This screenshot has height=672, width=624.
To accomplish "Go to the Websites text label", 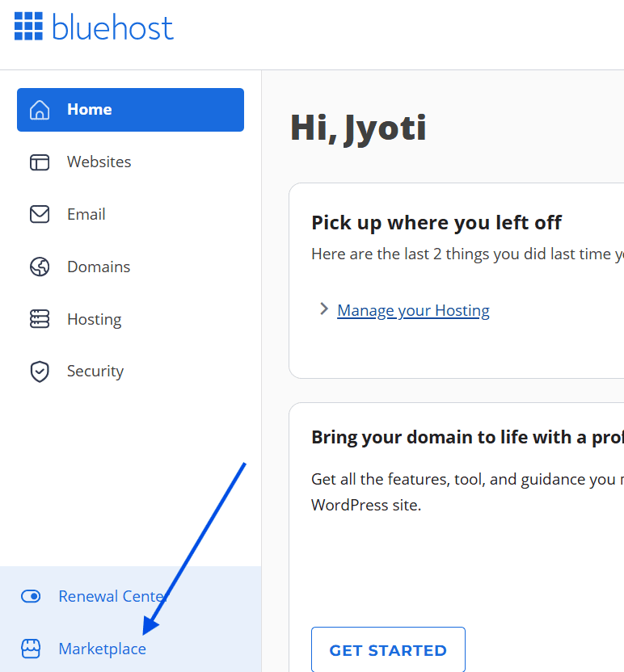I will tap(99, 162).
